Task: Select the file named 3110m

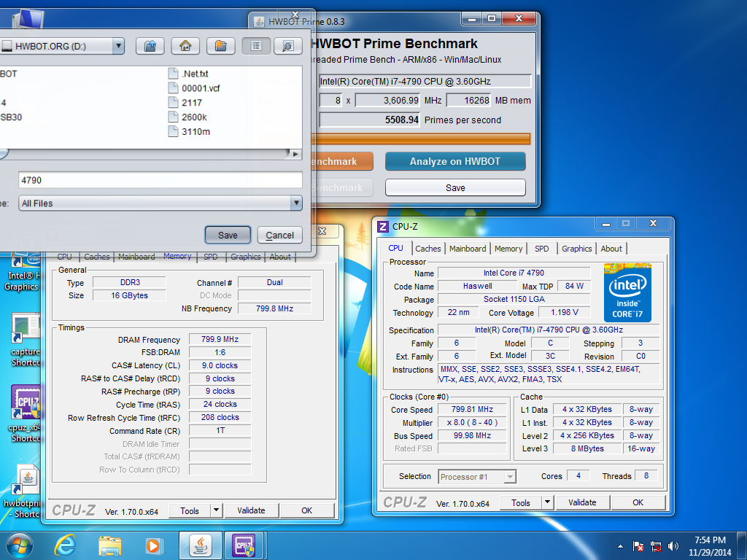Action: click(190, 131)
